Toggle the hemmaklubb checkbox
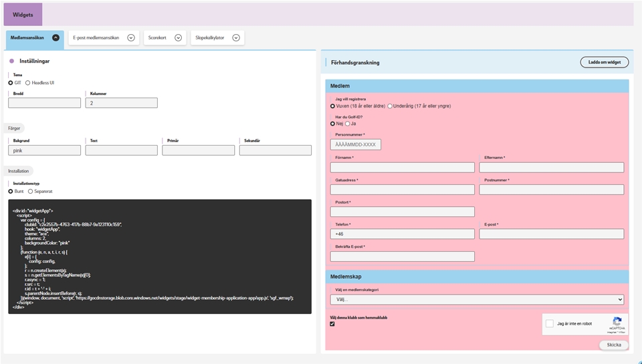642x364 pixels. [x=332, y=324]
